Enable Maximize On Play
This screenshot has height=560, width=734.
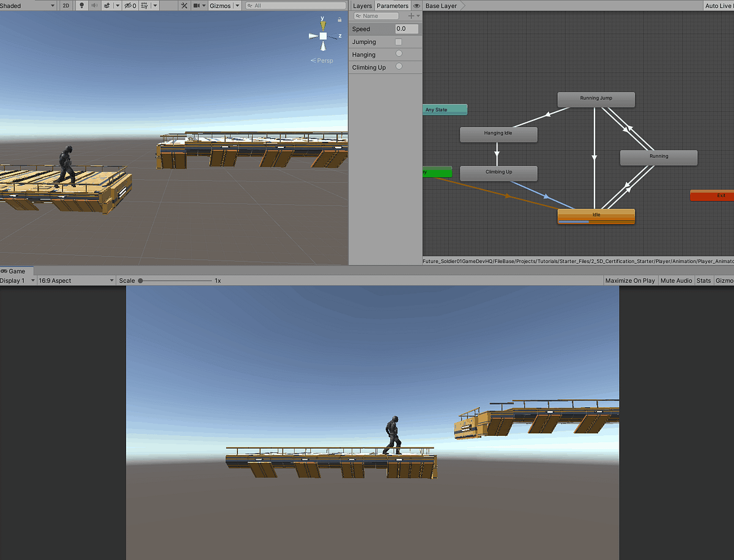630,281
